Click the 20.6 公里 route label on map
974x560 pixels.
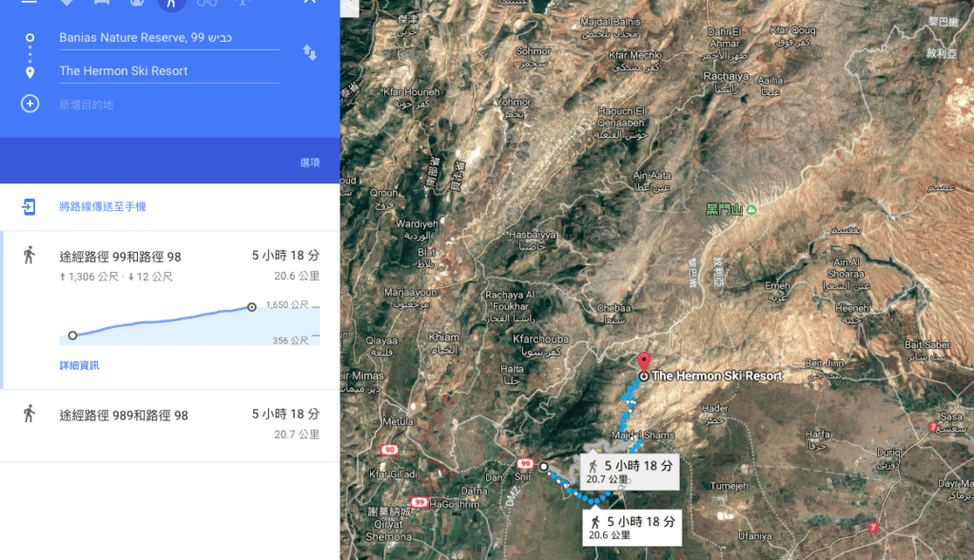[x=632, y=528]
